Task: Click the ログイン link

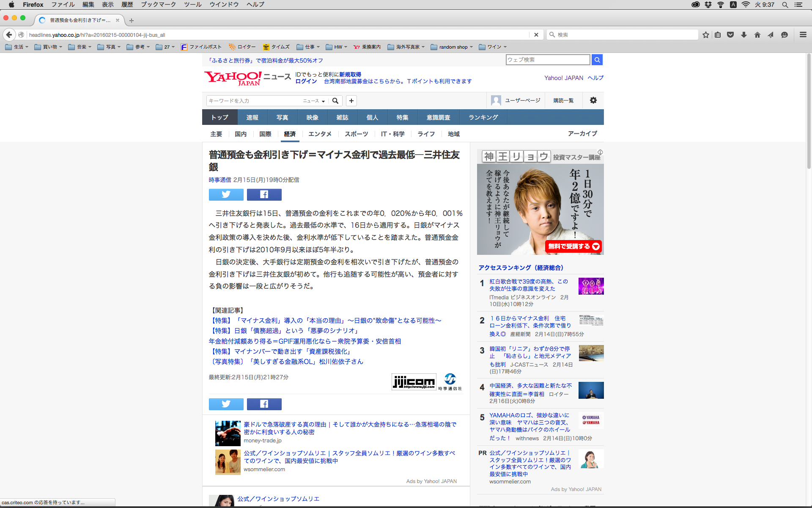Action: coord(306,81)
